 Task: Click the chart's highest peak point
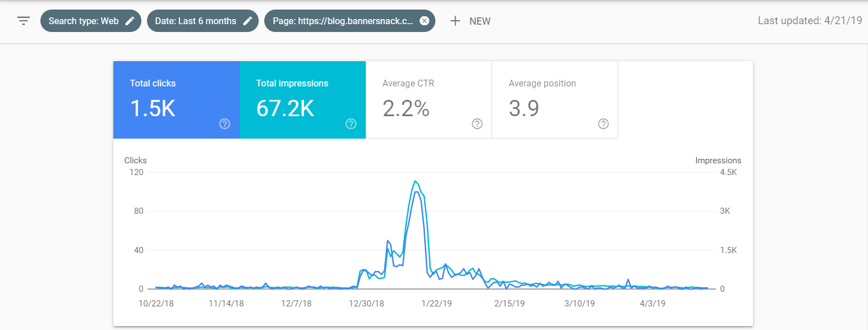(x=415, y=181)
